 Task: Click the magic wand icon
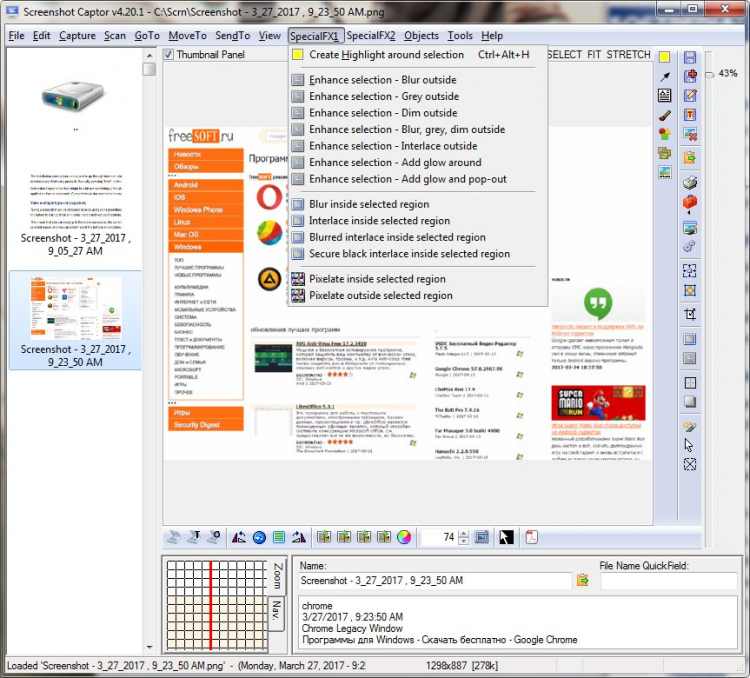[x=690, y=426]
